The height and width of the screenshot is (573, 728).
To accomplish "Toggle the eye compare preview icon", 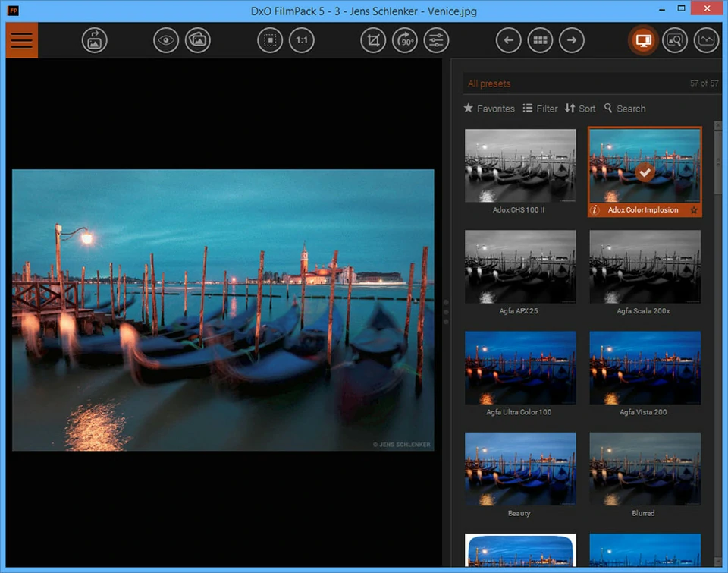I will 166,40.
